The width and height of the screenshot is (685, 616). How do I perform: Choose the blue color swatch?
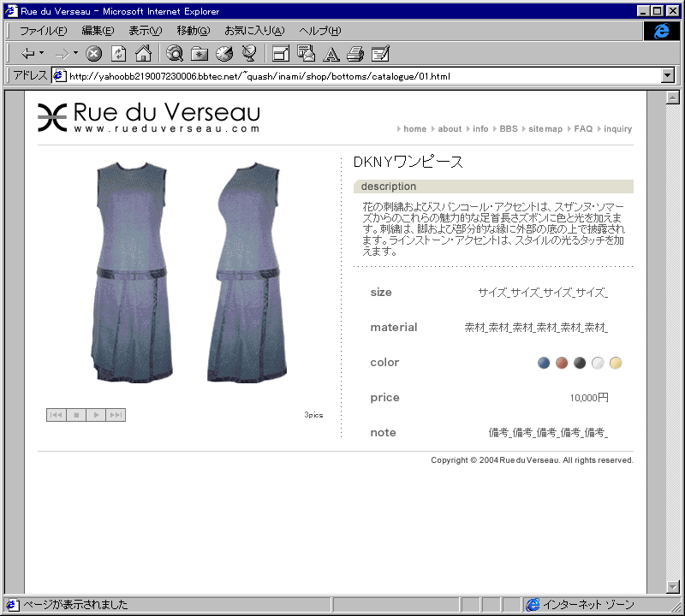point(544,363)
